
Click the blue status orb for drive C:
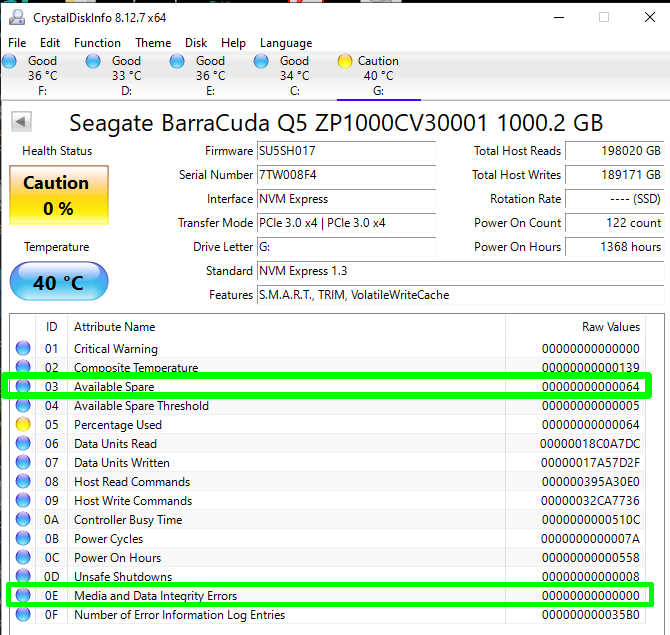(x=261, y=61)
